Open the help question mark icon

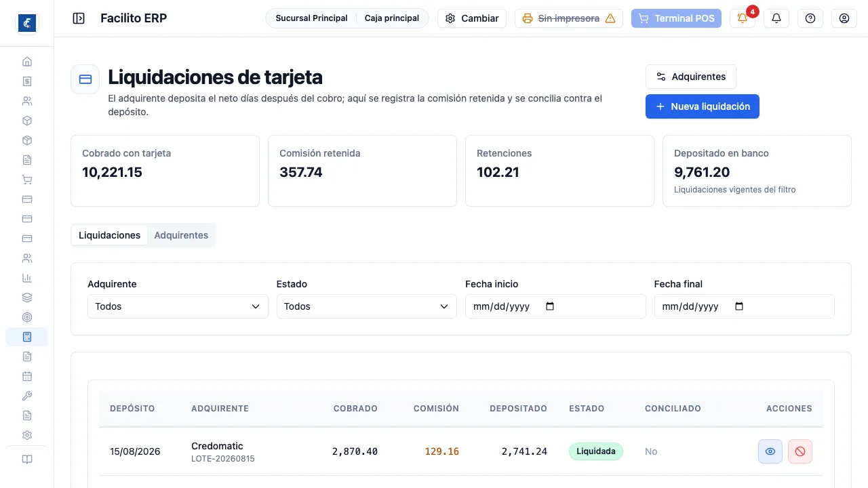click(x=810, y=18)
